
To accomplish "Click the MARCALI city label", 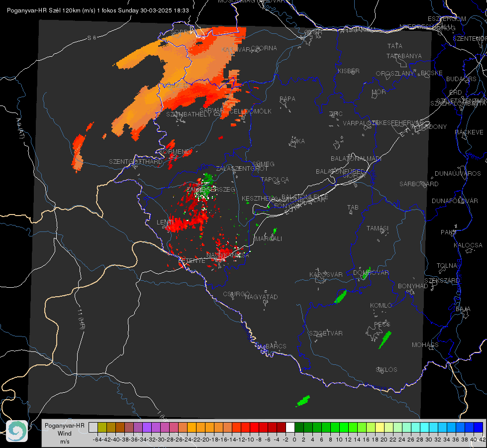I will (269, 239).
